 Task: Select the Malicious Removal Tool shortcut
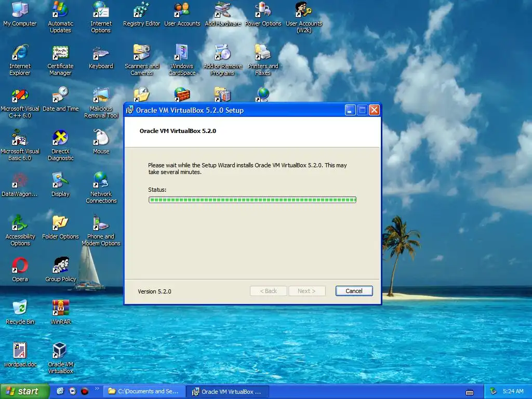pos(101,102)
